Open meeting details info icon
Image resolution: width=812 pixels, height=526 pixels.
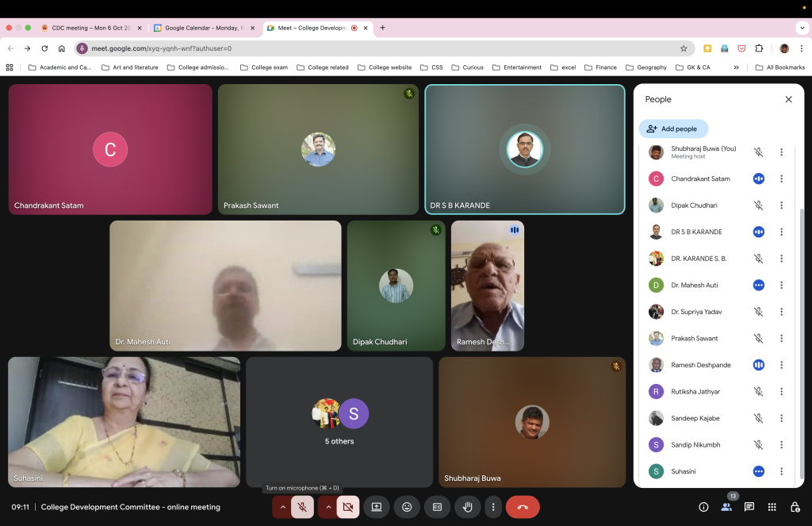[x=703, y=507]
